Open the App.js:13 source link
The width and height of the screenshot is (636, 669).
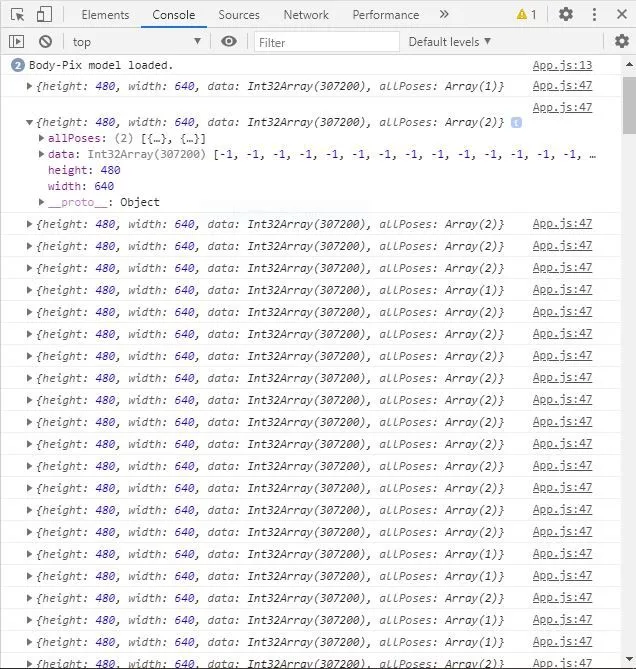point(562,65)
